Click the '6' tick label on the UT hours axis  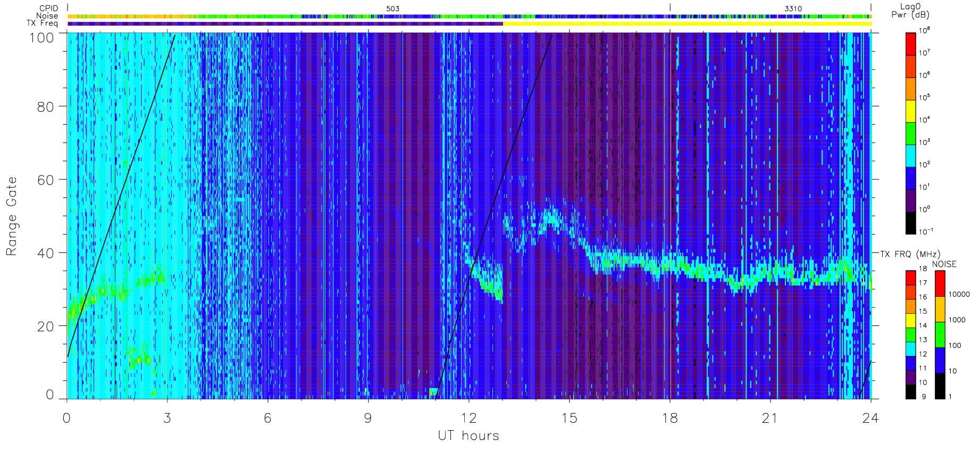[267, 418]
